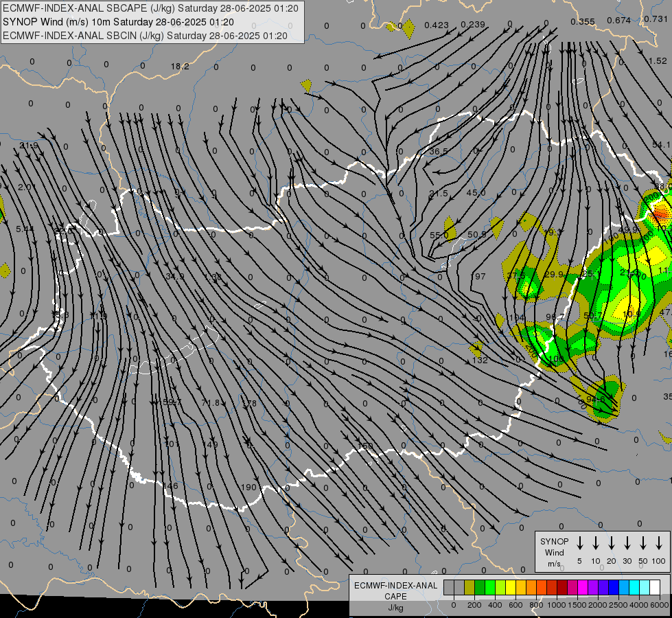Click the 100 m/s wind arrow in the SYNOP legend
Screen dimensions: 672x618
pyautogui.click(x=659, y=543)
